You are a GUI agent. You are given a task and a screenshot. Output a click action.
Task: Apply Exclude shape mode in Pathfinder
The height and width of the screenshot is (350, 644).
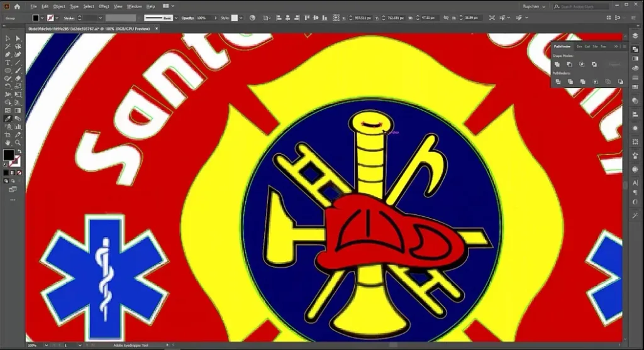point(594,65)
